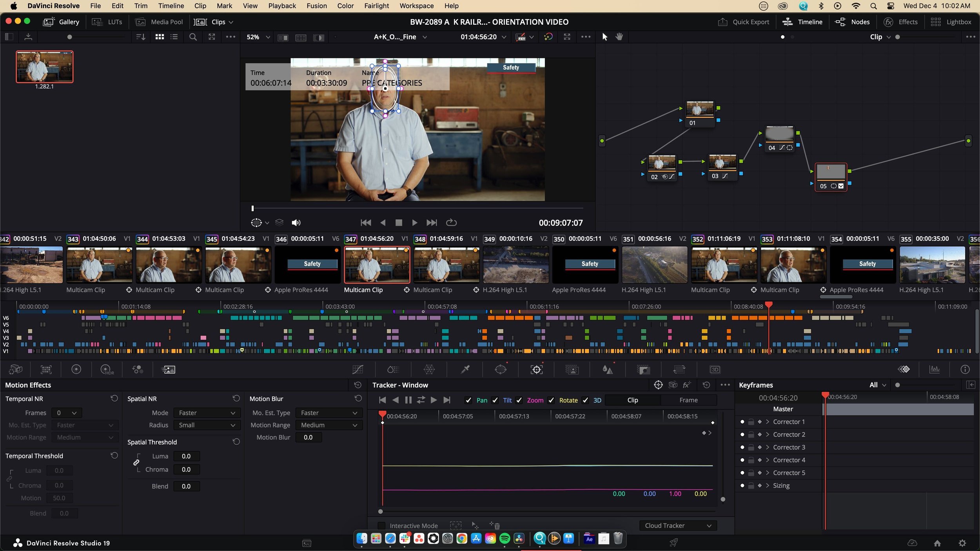Viewport: 980px width, 551px height.
Task: Uncheck the Pan tracking checkbox
Action: pyautogui.click(x=468, y=400)
